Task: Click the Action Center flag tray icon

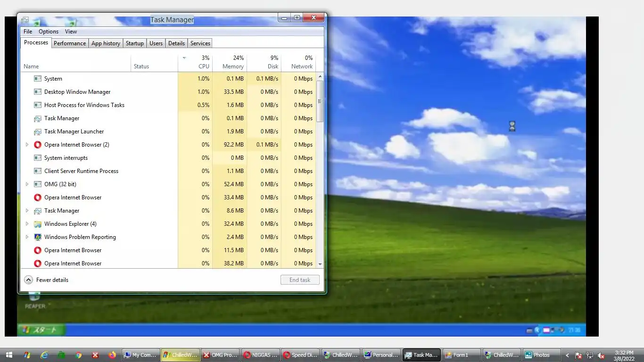Action: (x=578, y=355)
